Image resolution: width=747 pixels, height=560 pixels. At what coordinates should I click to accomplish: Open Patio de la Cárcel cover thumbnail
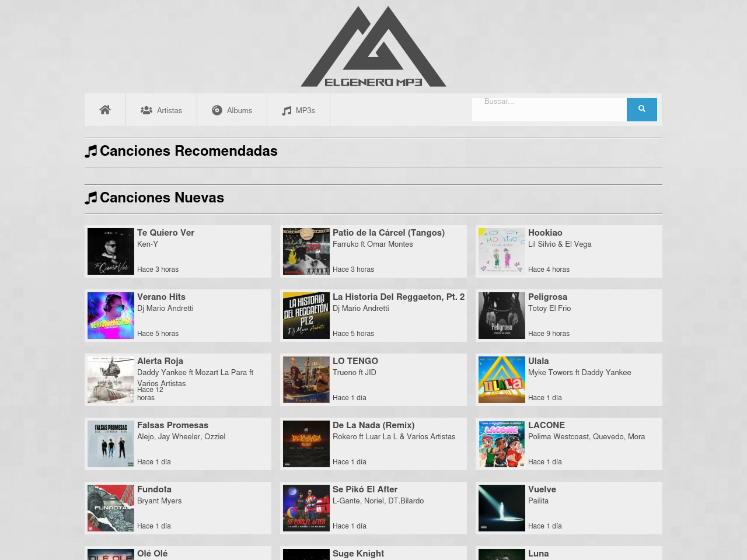(306, 251)
